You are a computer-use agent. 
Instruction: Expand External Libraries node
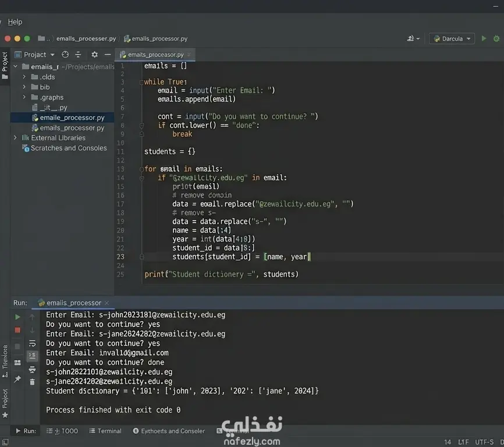click(x=16, y=138)
